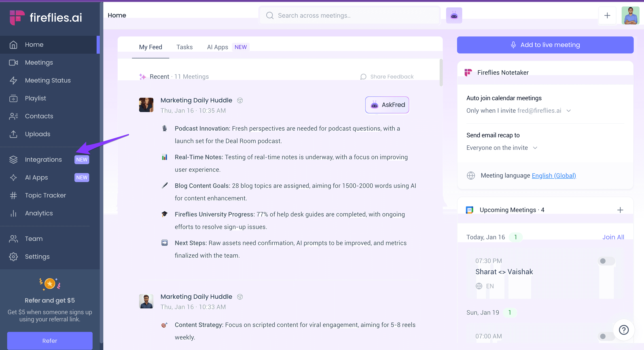644x350 pixels.
Task: Switch to the Tasks tab
Action: (x=184, y=47)
